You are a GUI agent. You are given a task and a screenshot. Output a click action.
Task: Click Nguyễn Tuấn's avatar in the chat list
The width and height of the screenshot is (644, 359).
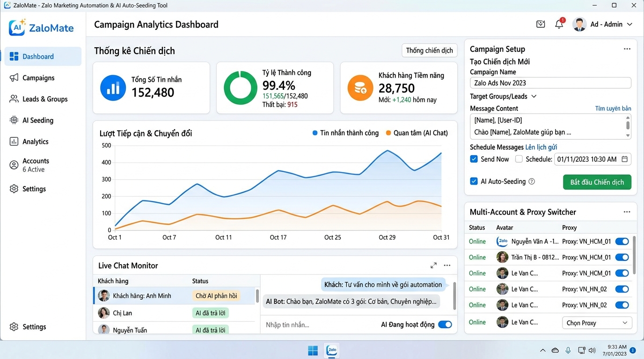[103, 330]
